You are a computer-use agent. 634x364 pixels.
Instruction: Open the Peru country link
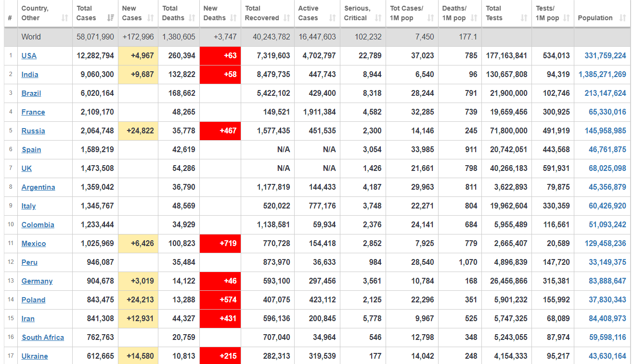click(29, 262)
